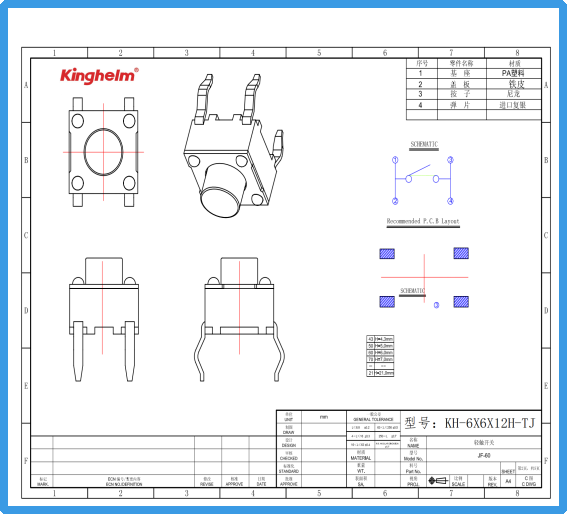Select the top-view drawing of the switch
This screenshot has width=568, height=514.
pyautogui.click(x=103, y=152)
